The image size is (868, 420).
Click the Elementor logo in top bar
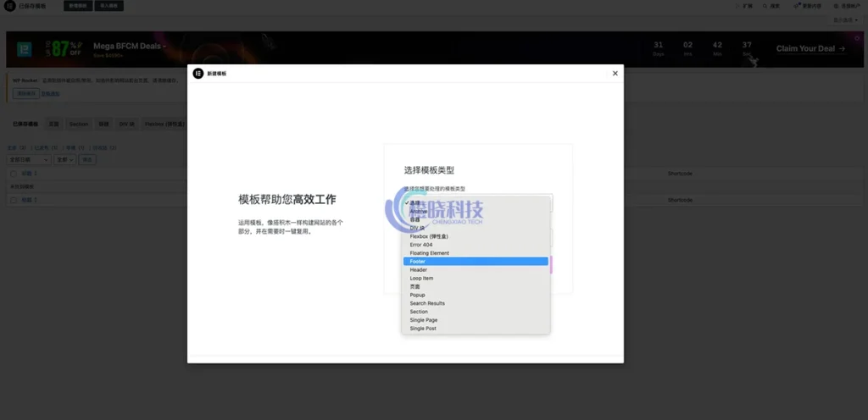tap(9, 6)
